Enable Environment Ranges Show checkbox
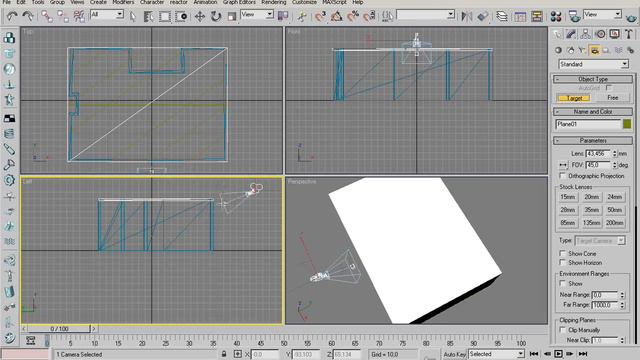The width and height of the screenshot is (640, 360). [x=562, y=283]
